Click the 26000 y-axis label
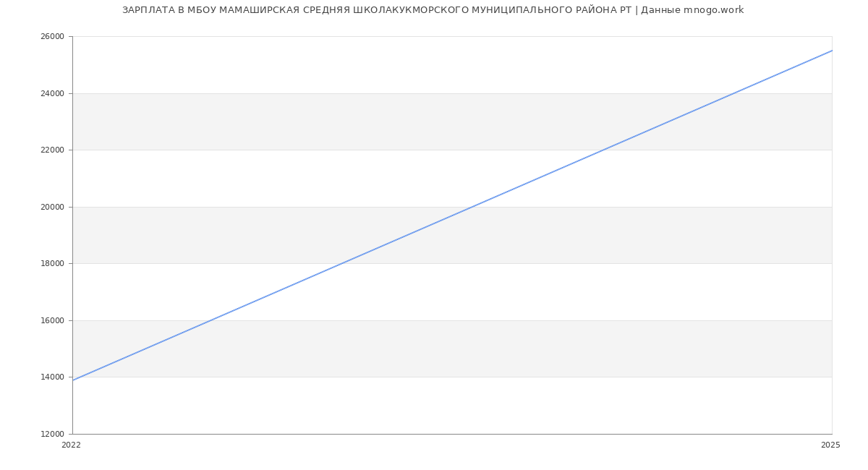This screenshot has width=868, height=470. [x=52, y=37]
